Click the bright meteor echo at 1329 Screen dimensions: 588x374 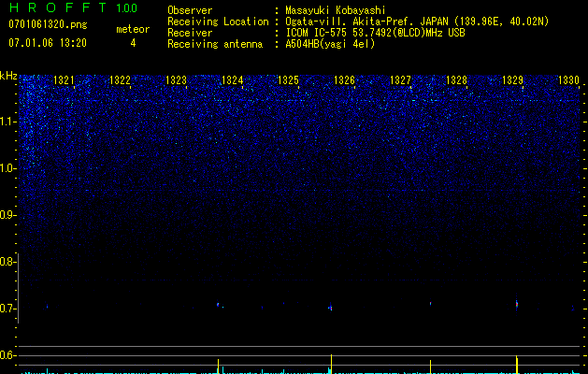click(517, 304)
